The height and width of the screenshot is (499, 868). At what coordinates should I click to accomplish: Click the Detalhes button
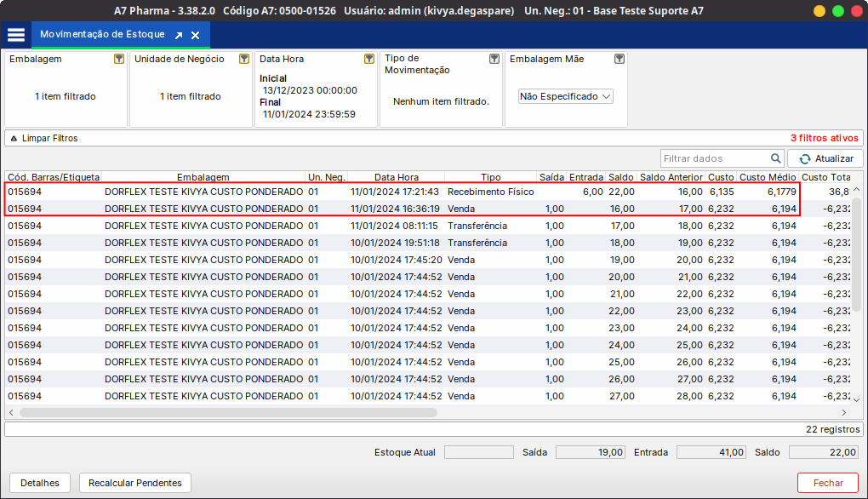pyautogui.click(x=40, y=483)
